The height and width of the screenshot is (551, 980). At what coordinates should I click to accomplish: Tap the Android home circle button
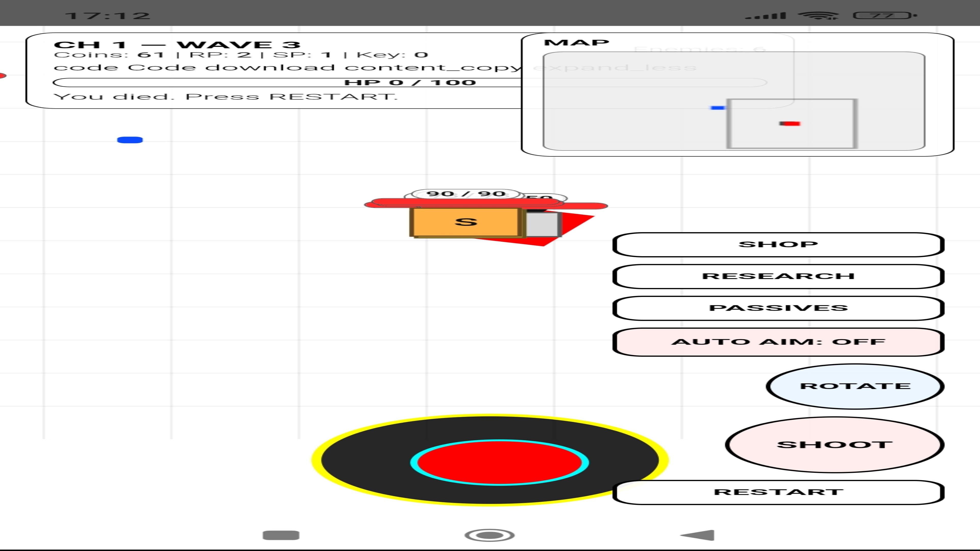pyautogui.click(x=490, y=535)
